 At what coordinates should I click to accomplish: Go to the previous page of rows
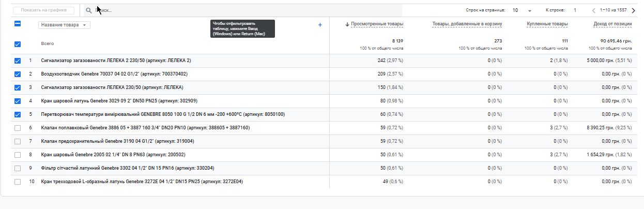coord(594,10)
